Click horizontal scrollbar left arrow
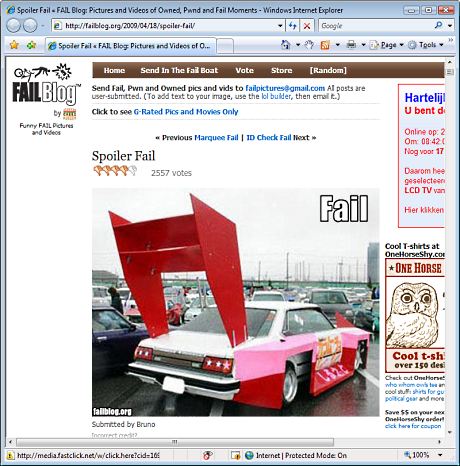This screenshot has width=460, height=466. pyautogui.click(x=10, y=442)
